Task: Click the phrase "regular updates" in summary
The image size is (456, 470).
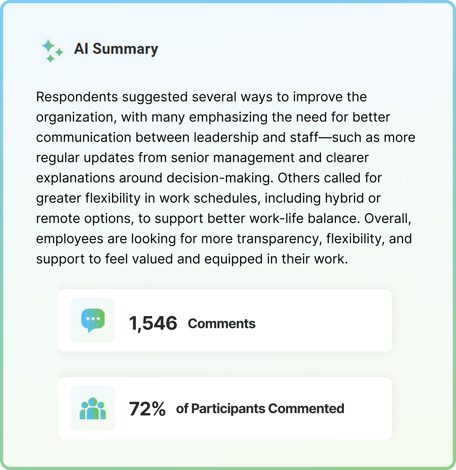Action: click(x=85, y=158)
